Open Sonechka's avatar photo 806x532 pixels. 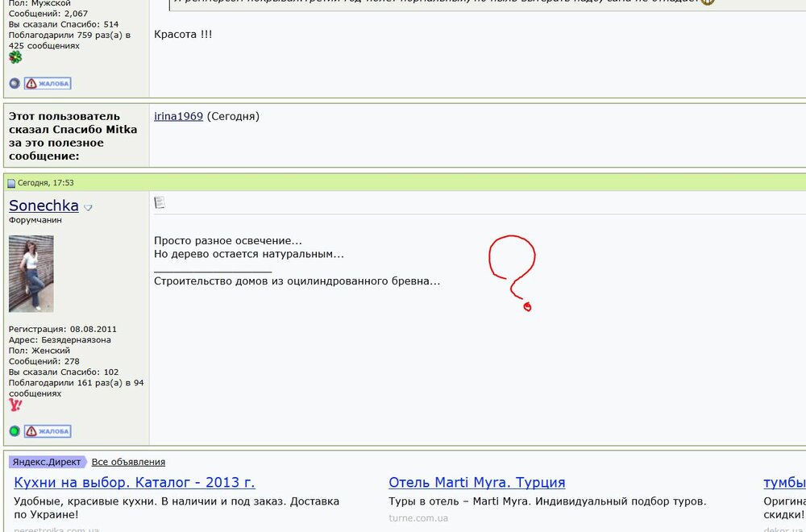[31, 273]
